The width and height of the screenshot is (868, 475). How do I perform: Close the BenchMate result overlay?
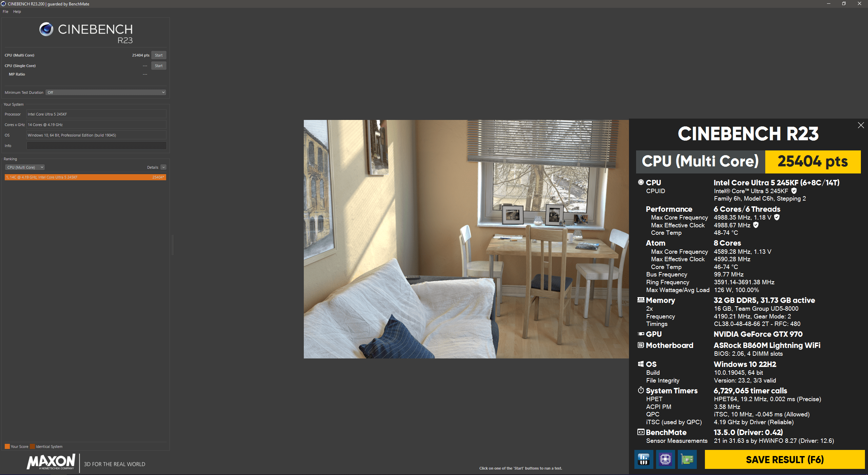point(861,125)
